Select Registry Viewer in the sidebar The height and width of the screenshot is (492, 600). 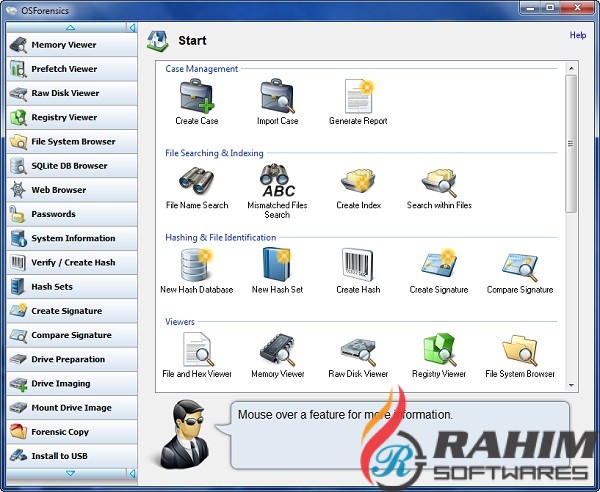(72, 117)
